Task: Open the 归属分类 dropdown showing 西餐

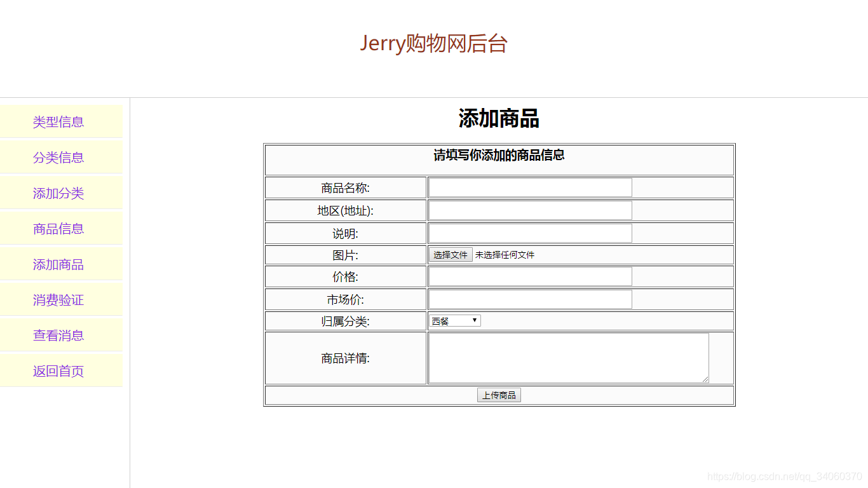Action: point(455,321)
